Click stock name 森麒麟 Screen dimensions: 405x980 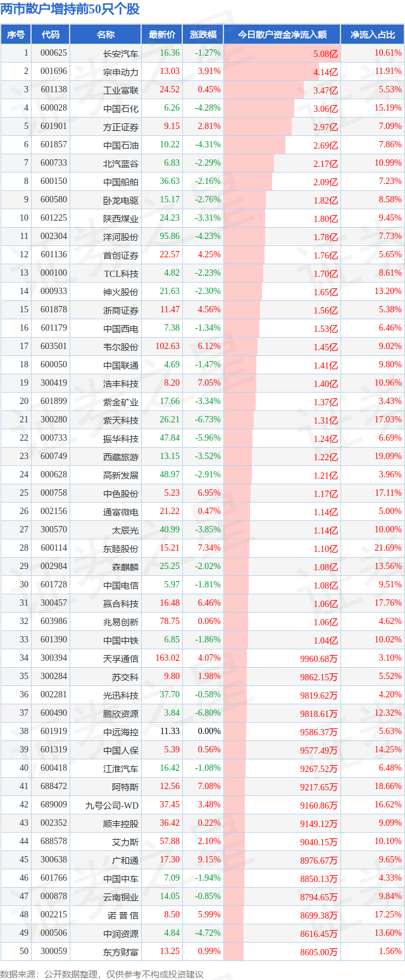(125, 567)
